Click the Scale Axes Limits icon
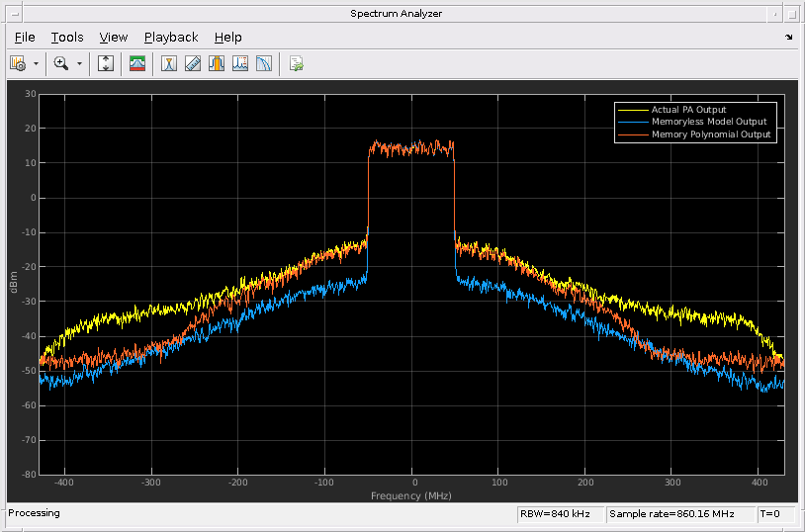 (107, 64)
